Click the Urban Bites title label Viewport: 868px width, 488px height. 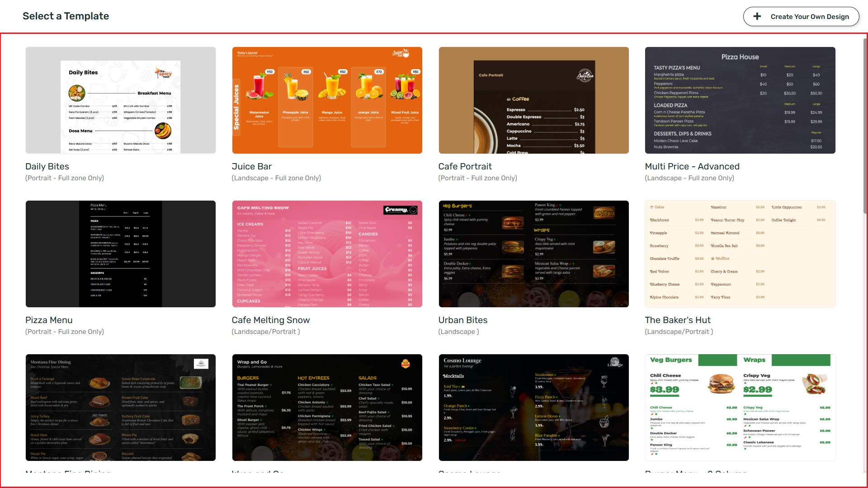(463, 320)
